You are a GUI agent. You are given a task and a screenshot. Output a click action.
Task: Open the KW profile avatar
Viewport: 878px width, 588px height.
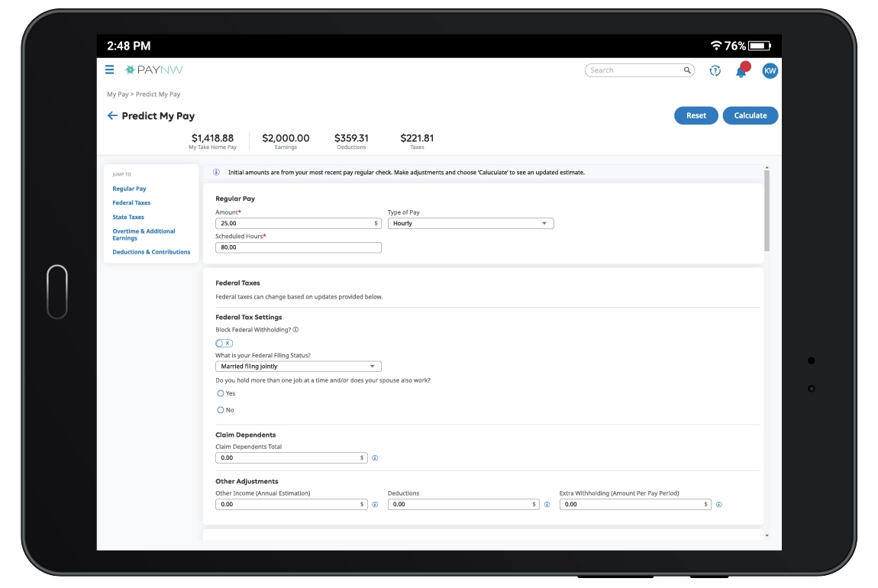(x=770, y=70)
